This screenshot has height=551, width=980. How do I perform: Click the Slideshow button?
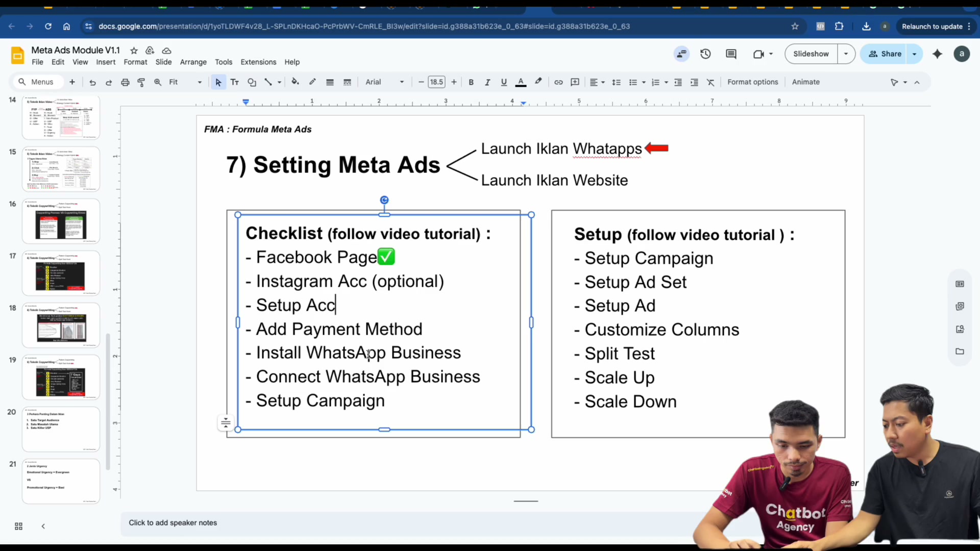[x=811, y=54]
